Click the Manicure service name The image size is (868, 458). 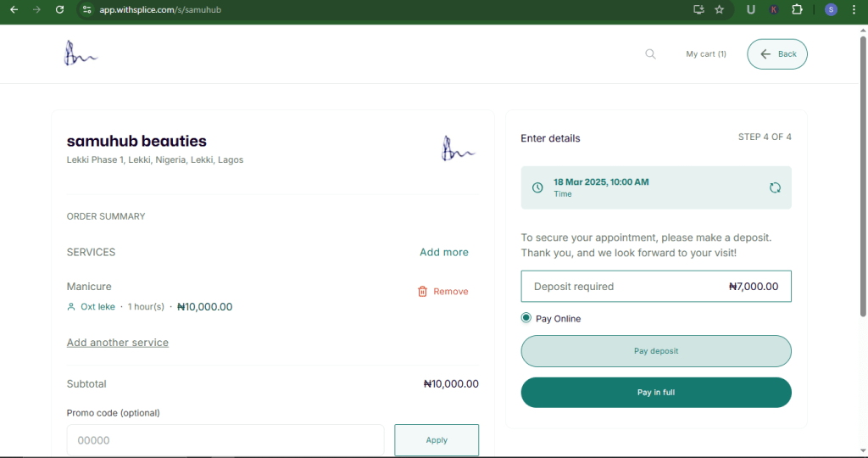89,287
